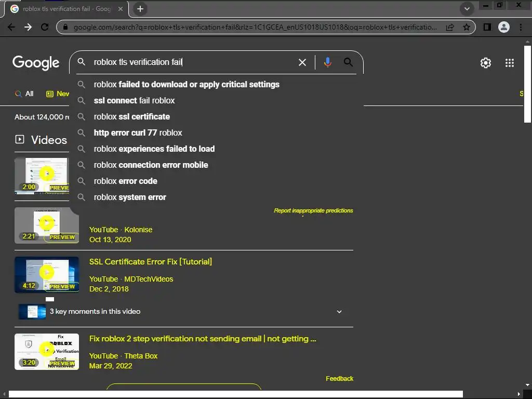Select suggestion 'roblox error code'
This screenshot has width=532, height=399.
pos(217,181)
